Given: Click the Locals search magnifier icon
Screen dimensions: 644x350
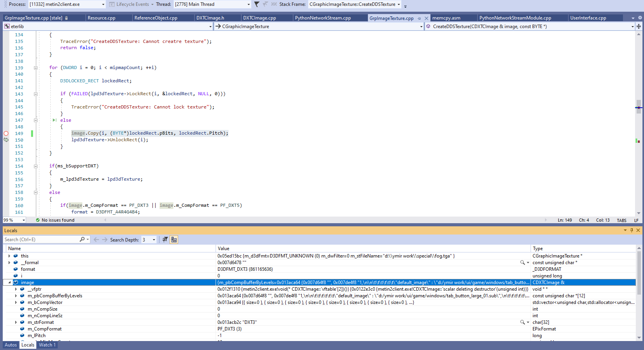Looking at the screenshot, I should (82, 240).
